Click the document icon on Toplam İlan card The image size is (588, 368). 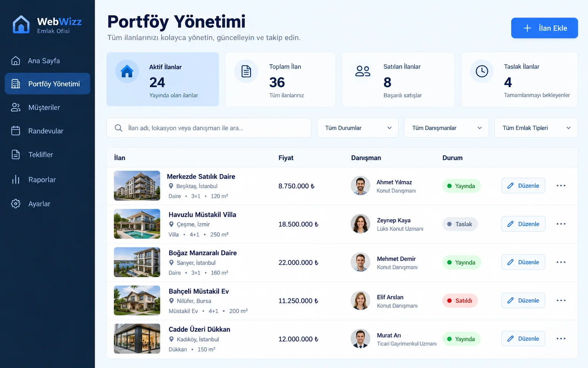[246, 71]
